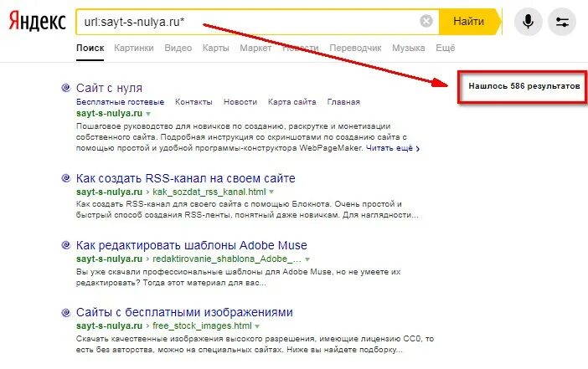This screenshot has width=588, height=369.
Task: Switch to the Картинки tab
Action: pos(134,48)
